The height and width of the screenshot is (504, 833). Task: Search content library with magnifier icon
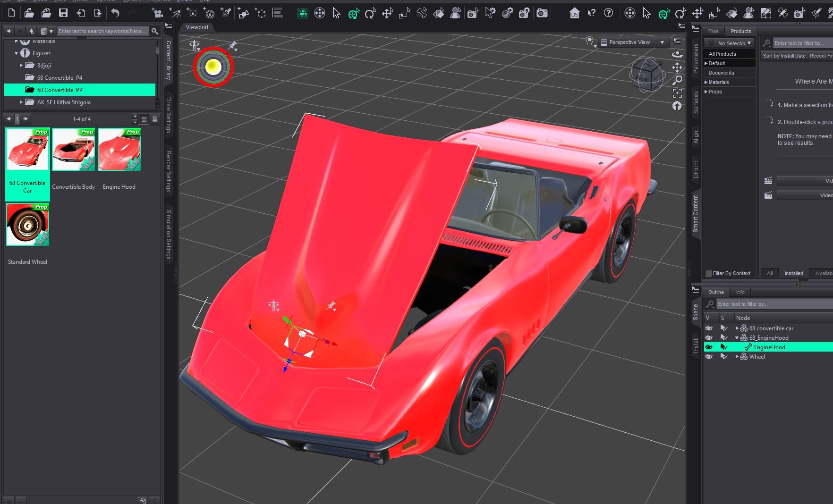[x=154, y=31]
